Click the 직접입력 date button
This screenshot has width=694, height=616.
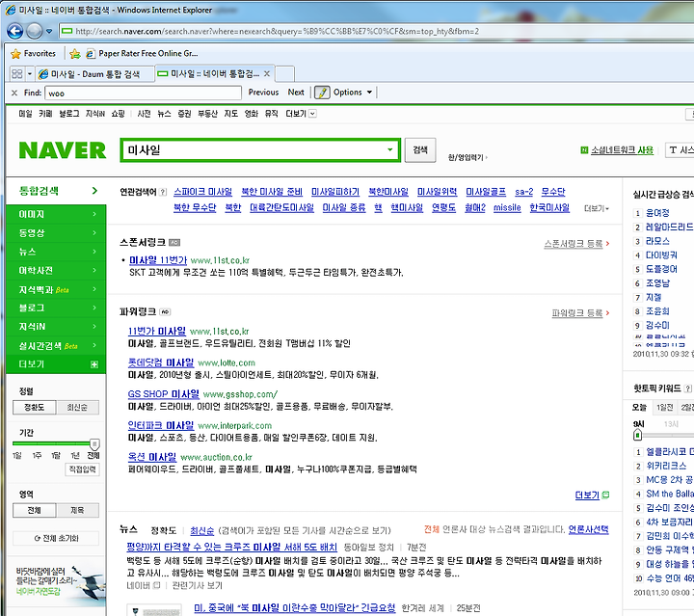[x=82, y=469]
